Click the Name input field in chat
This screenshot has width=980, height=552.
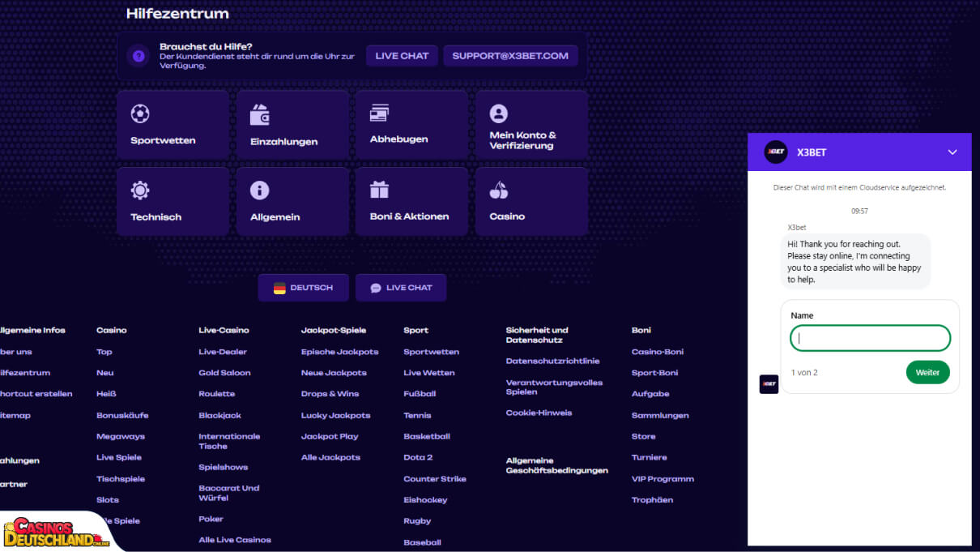click(870, 338)
